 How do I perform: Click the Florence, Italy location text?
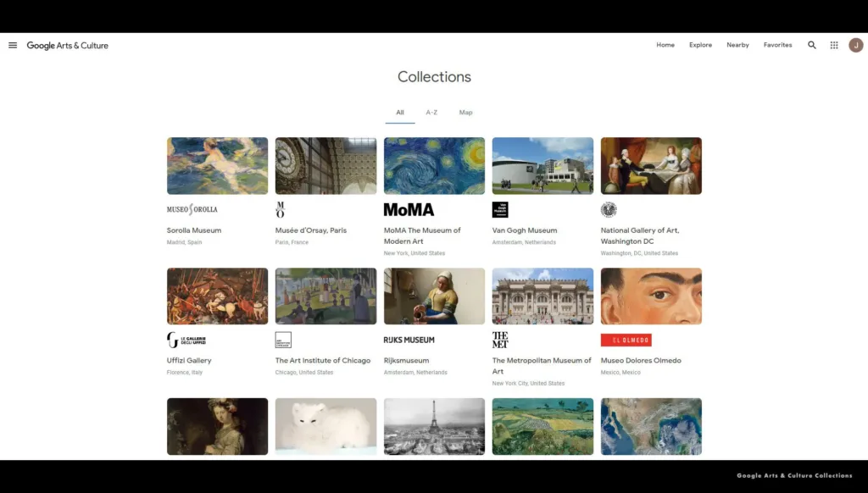(x=184, y=373)
